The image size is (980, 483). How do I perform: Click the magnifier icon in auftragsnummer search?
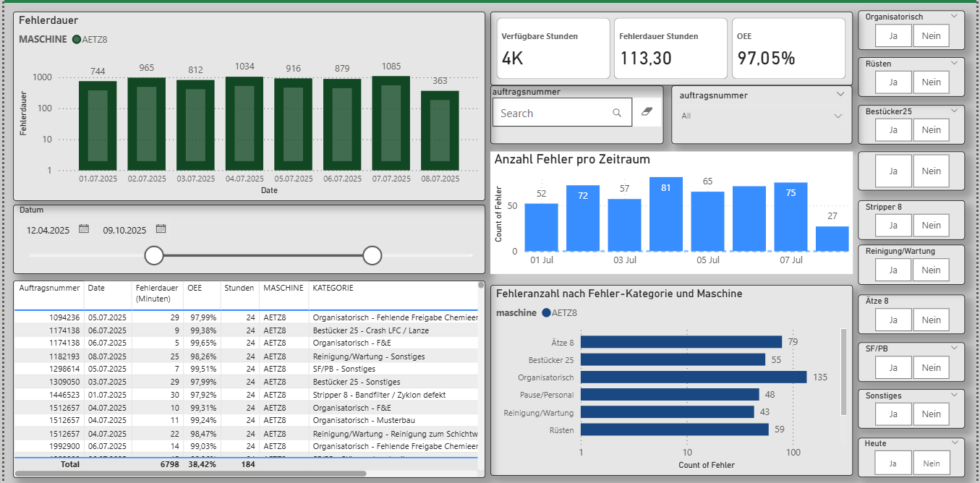(x=617, y=113)
